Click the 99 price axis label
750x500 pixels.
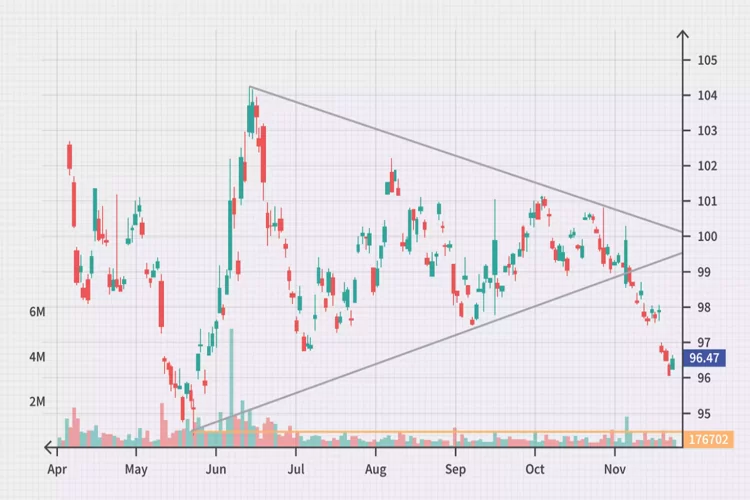[704, 272]
